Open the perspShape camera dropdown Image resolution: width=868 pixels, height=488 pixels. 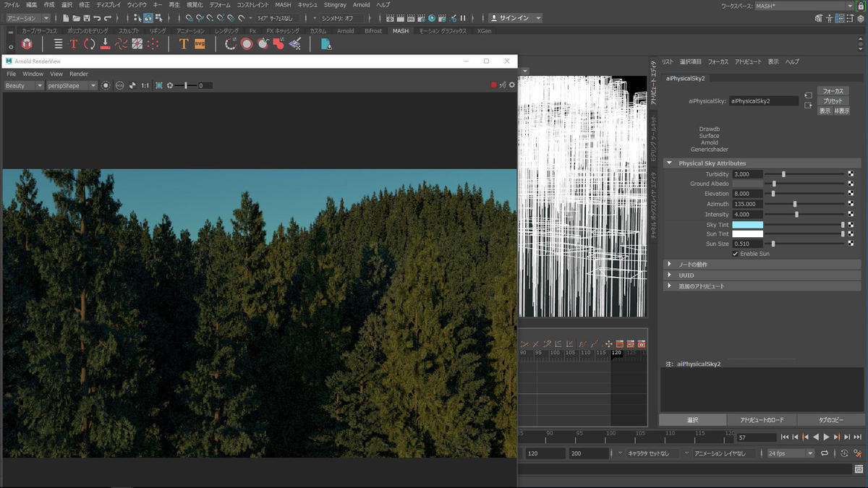point(72,85)
